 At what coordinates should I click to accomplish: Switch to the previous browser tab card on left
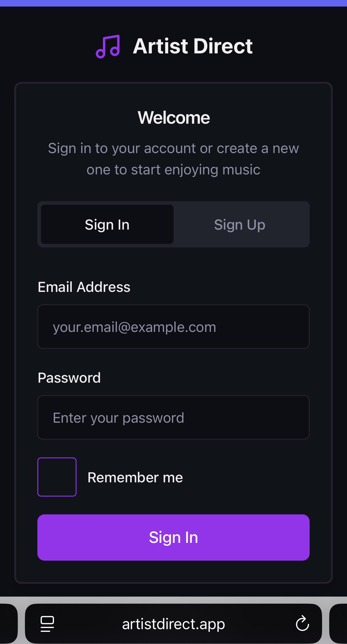point(8,623)
